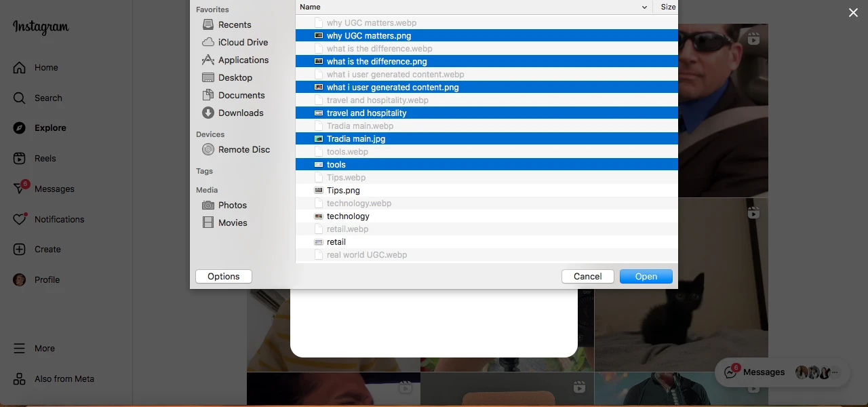This screenshot has height=407, width=868.
Task: Open Downloads in file dialog sidebar
Action: (x=241, y=113)
